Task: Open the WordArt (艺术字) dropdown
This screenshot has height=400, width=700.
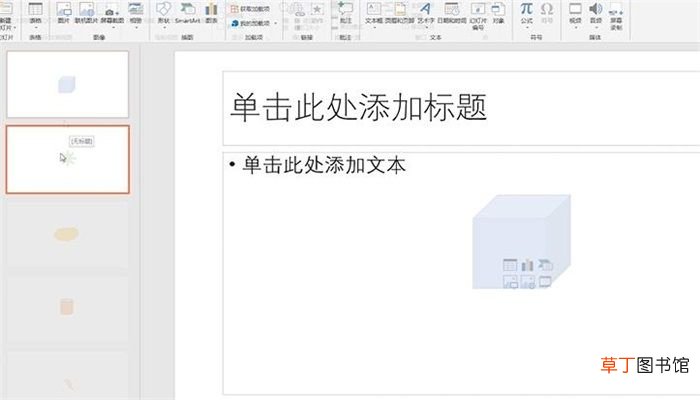Action: click(425, 27)
